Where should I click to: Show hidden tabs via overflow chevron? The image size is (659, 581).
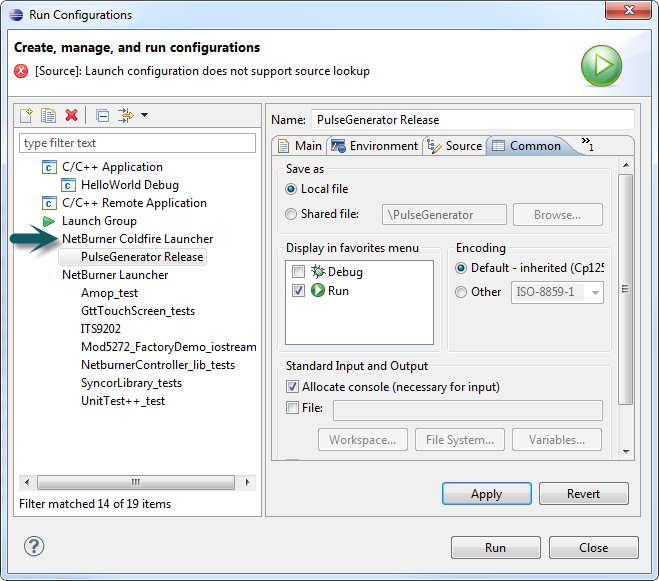pos(587,145)
